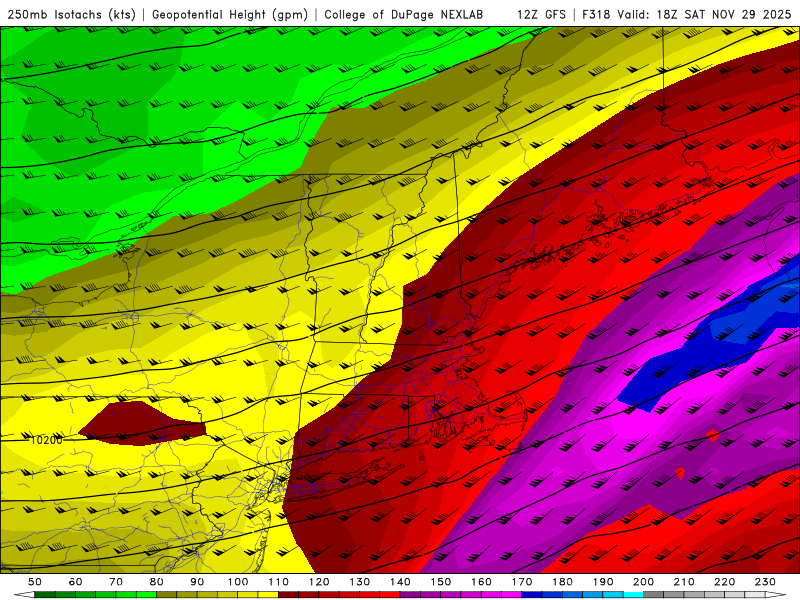800x600 pixels.
Task: Click the 200 value on the color scale
Action: (x=643, y=582)
